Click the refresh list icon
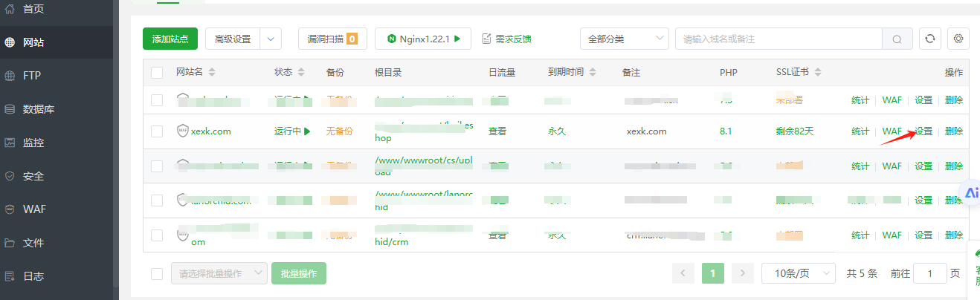Viewport: 980px width, 300px height. 930,39
